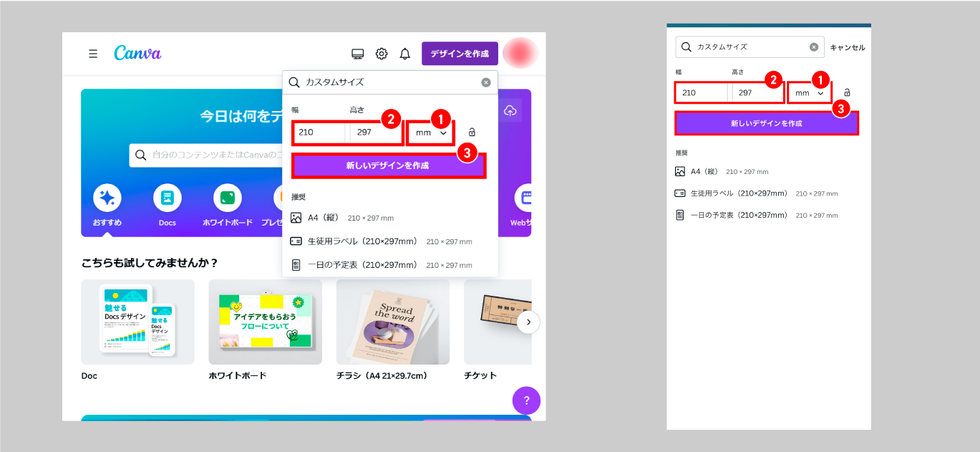Select the おすすめ sparkle icon

pyautogui.click(x=107, y=198)
